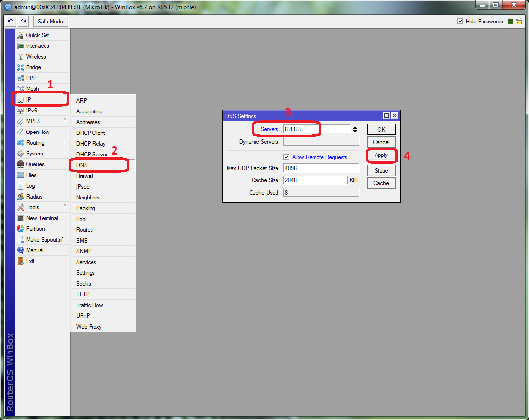Select DNS in the IP submenu

(103, 165)
